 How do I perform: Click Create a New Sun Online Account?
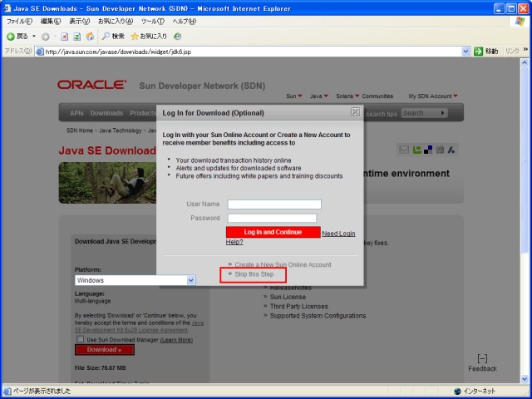point(283,264)
